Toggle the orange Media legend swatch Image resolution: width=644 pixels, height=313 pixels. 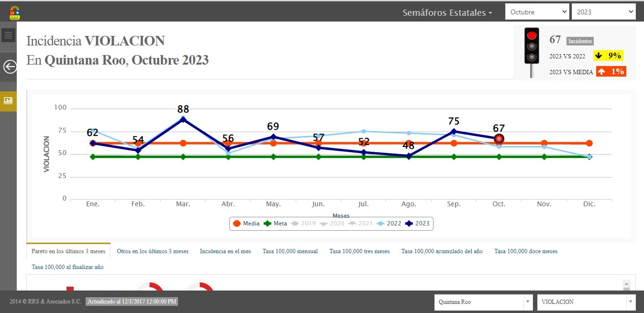click(x=237, y=224)
